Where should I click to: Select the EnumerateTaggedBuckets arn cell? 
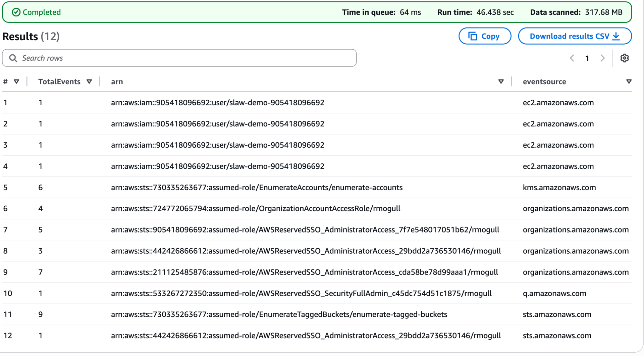pos(279,314)
